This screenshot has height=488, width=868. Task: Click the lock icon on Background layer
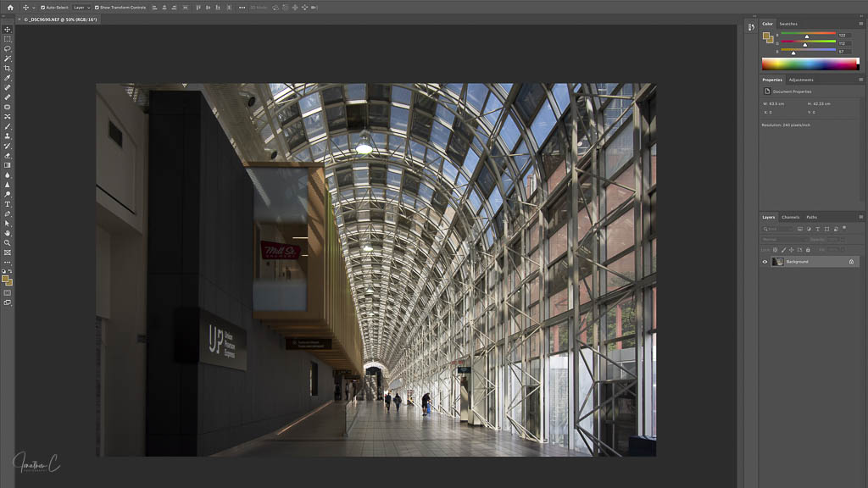(x=851, y=262)
